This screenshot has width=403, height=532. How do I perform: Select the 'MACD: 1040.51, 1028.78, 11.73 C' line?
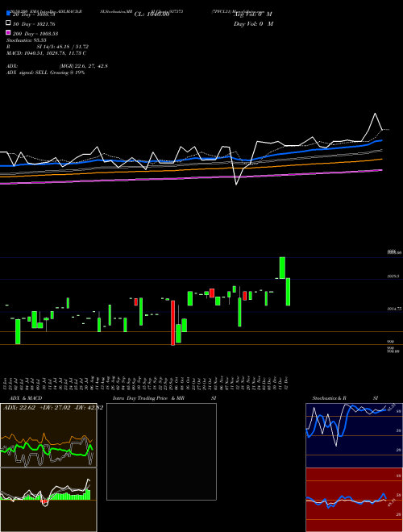[46, 53]
